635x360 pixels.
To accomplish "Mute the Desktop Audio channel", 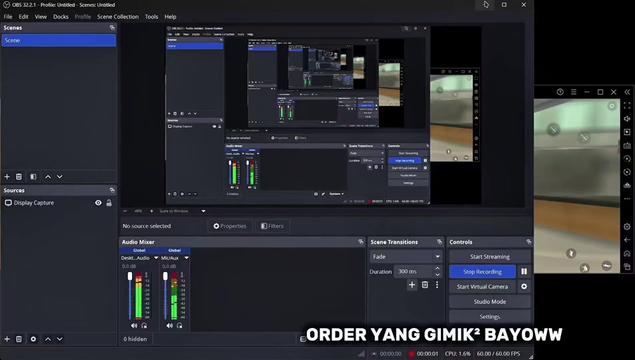I will [x=134, y=326].
